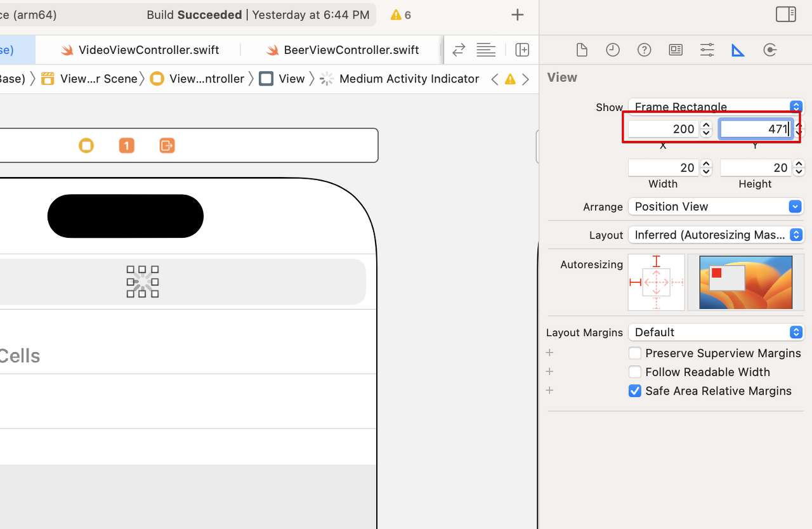Click the autoresizing preview thumbnail
Image resolution: width=812 pixels, height=529 pixels.
(746, 282)
